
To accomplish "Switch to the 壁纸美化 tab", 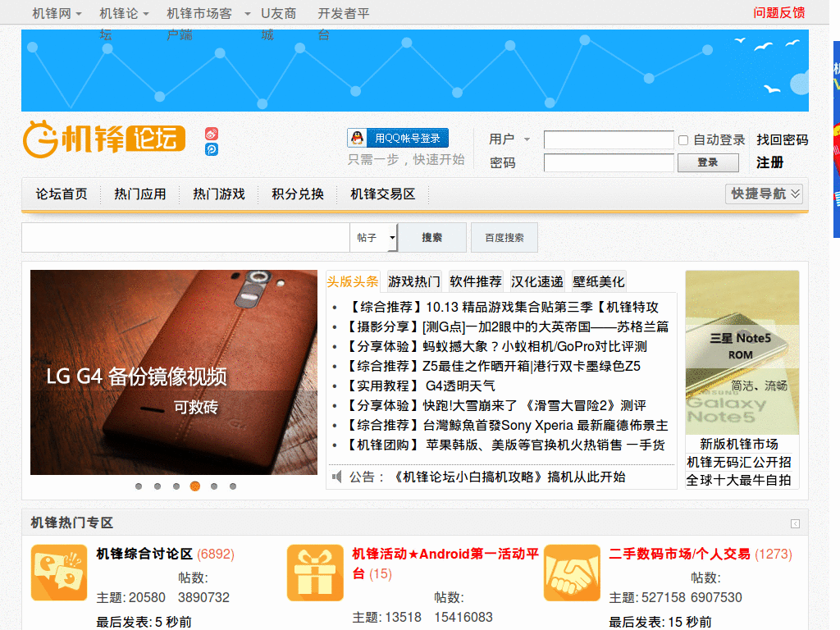I will tap(599, 282).
